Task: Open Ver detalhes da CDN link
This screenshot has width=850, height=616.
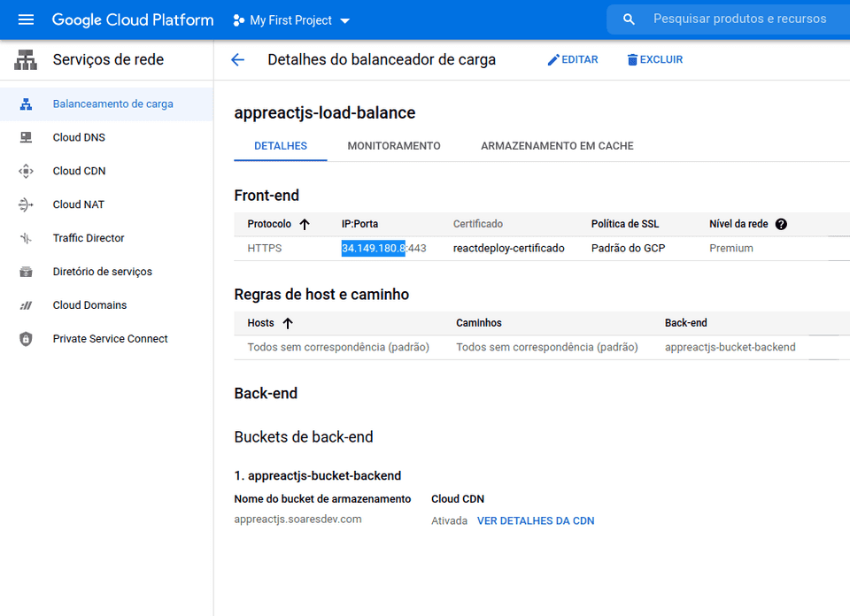Action: click(535, 520)
